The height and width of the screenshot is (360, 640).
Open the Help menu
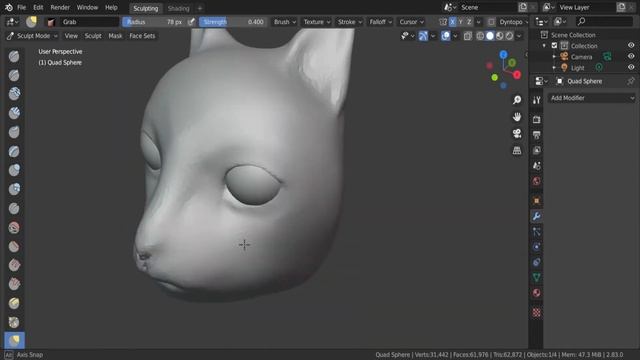(111, 7)
